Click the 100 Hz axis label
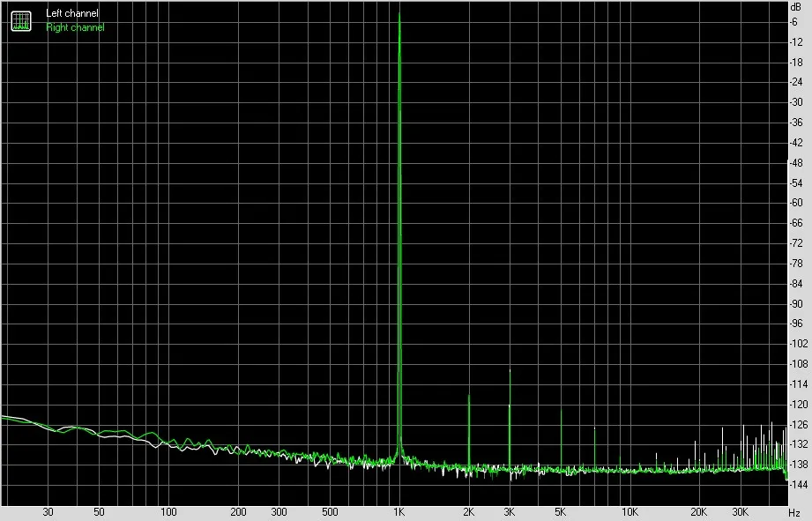 tap(168, 512)
